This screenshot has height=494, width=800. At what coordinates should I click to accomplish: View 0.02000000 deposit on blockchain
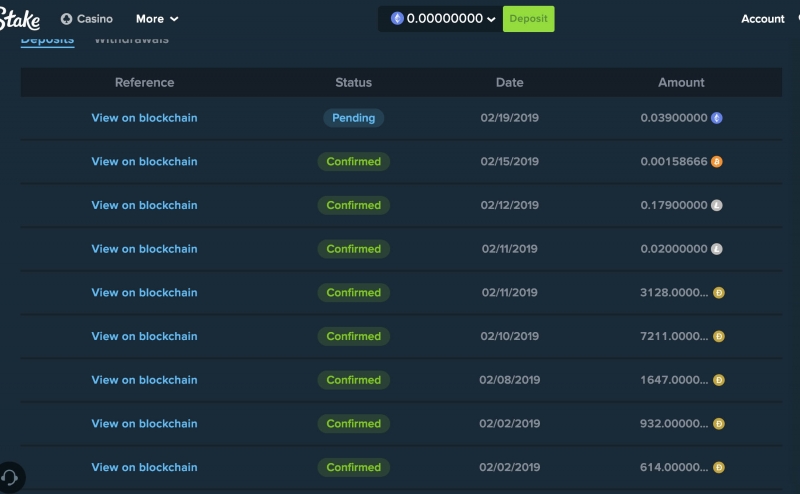144,249
